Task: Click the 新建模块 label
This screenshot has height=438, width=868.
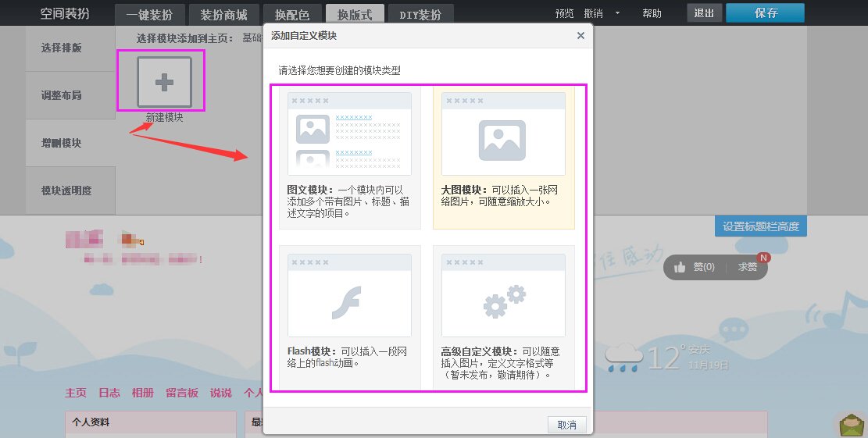Action: [164, 117]
